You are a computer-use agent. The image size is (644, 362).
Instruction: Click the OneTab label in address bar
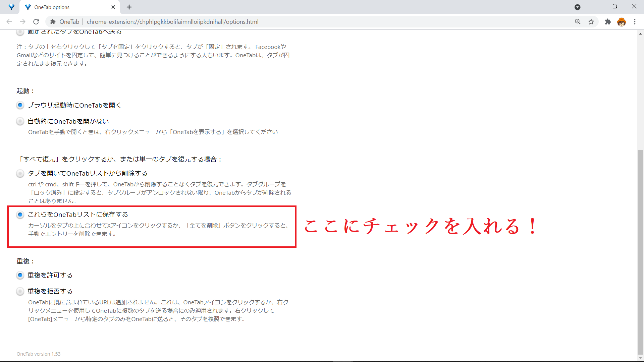[x=69, y=22]
